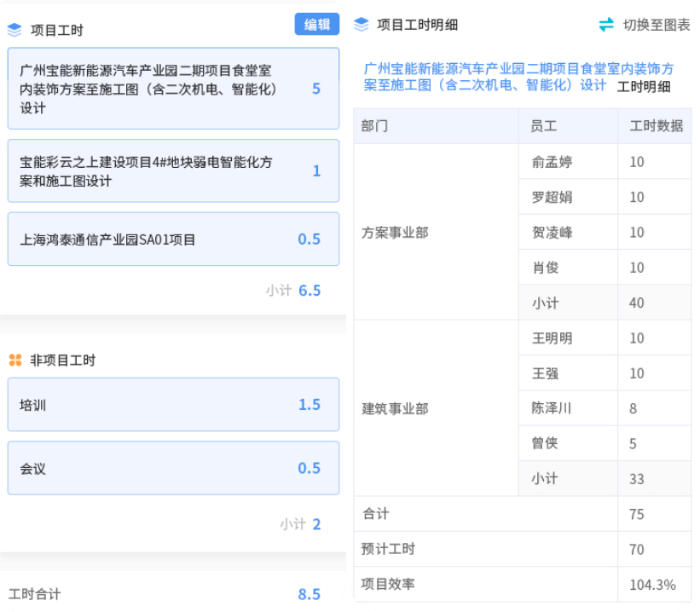
Task: Click the 工时合计 label
Action: [x=34, y=594]
